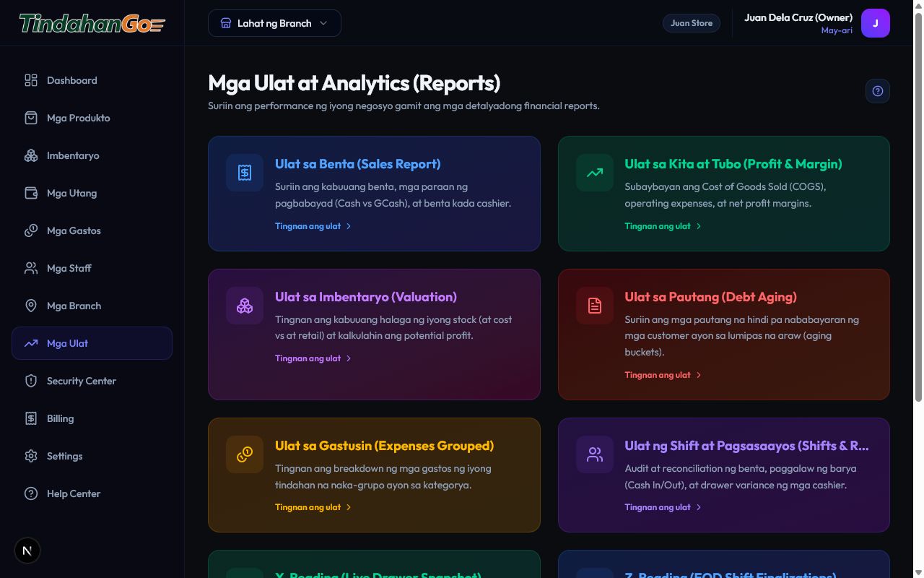Click the Next.js N badge icon
Screen dimensions: 924x578
pyautogui.click(x=27, y=551)
